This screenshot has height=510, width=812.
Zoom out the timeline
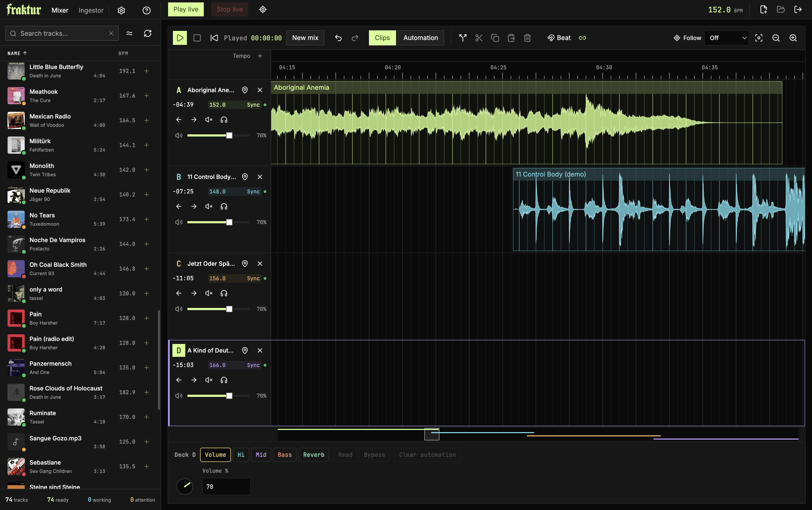point(776,38)
